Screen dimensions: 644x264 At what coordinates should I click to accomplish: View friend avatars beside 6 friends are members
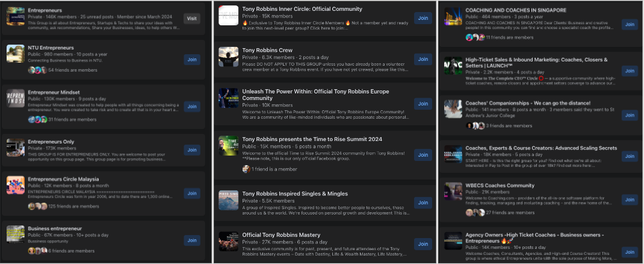pyautogui.click(x=37, y=250)
